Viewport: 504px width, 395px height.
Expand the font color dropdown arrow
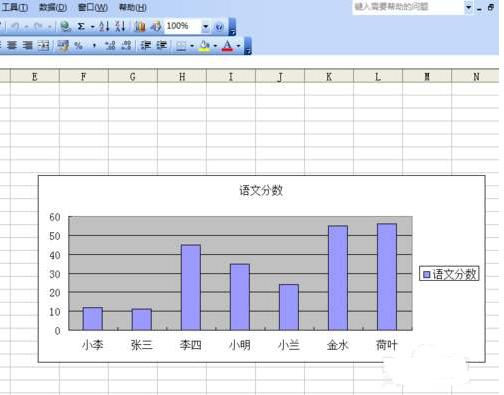(239, 46)
